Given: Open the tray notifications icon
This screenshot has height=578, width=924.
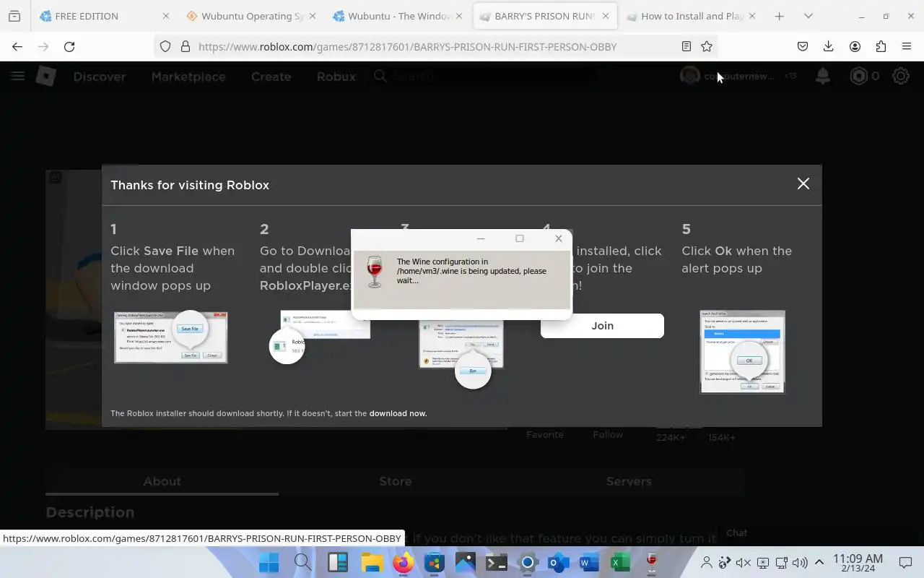Looking at the screenshot, I should pos(905,562).
